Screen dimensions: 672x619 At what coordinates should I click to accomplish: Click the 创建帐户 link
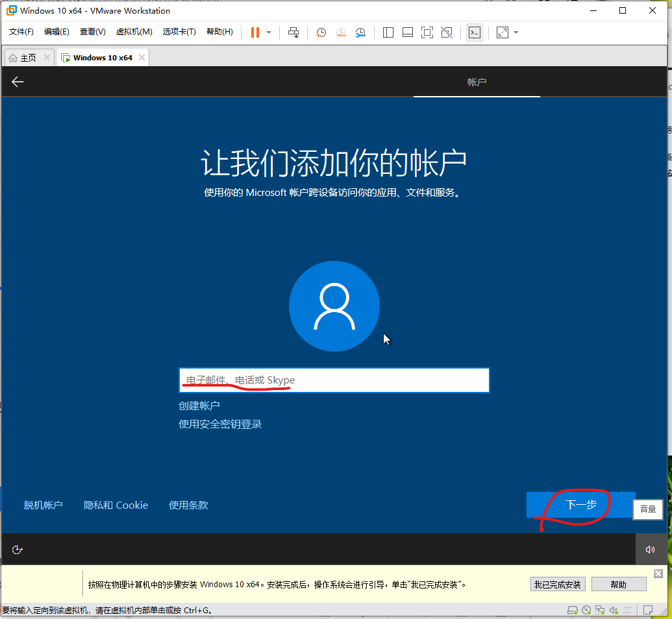pos(199,406)
